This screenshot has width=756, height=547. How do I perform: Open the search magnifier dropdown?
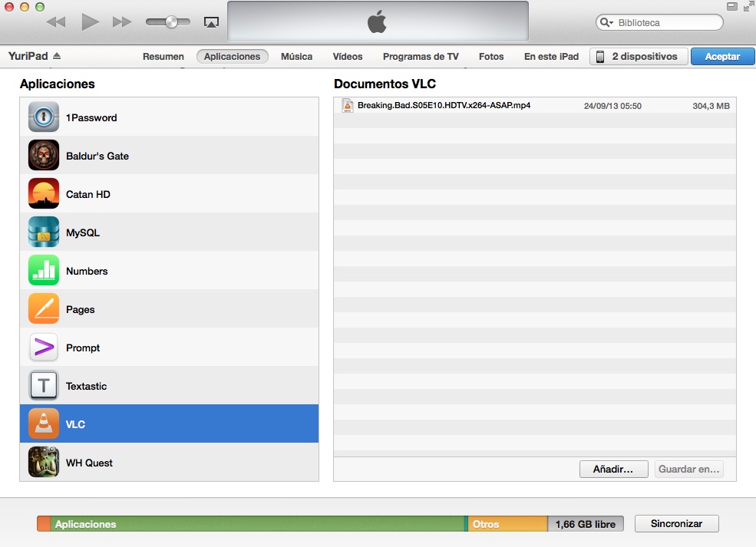606,23
